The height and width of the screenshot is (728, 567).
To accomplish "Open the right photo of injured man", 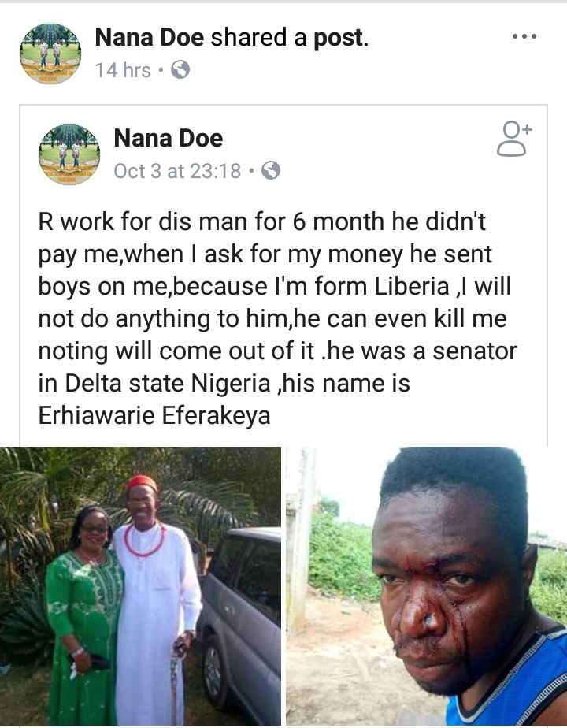I will pos(426,585).
